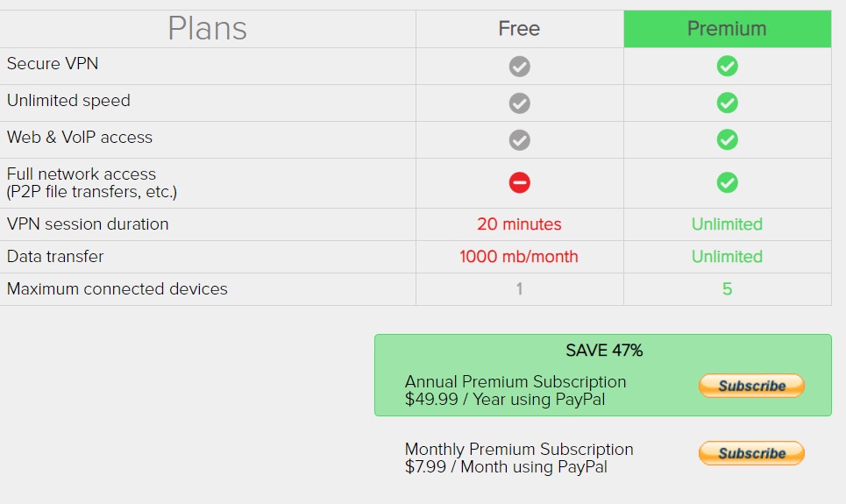Click Unlimited in VPN session duration row

click(x=728, y=224)
